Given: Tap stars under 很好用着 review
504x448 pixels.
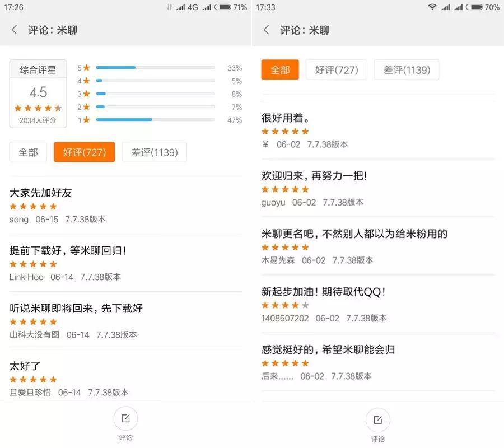Looking at the screenshot, I should pyautogui.click(x=285, y=132).
